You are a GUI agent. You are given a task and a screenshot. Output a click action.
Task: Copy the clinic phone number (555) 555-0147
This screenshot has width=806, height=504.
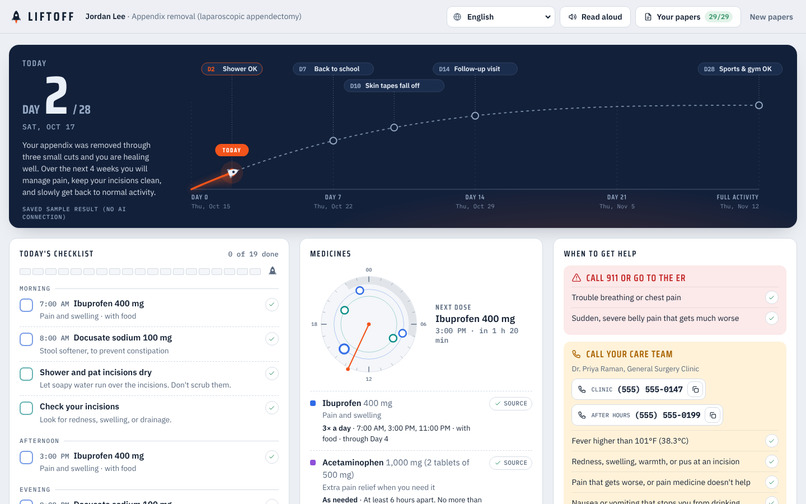[x=695, y=389]
